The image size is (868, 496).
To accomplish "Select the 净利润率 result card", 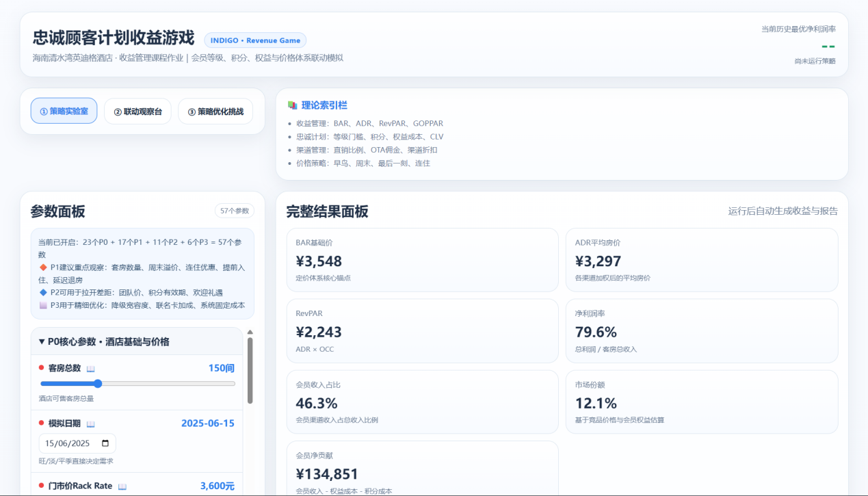I will pyautogui.click(x=702, y=332).
